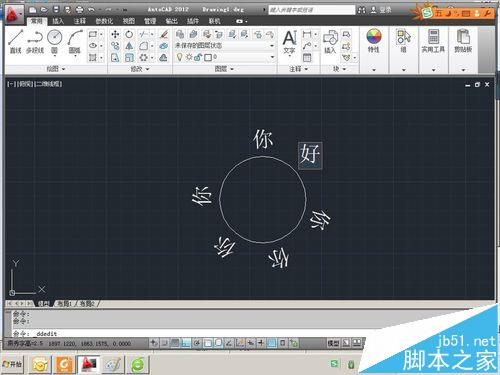This screenshot has width=500, height=375.
Task: Activate the Copy tool in the modify panel
Action: (115, 46)
